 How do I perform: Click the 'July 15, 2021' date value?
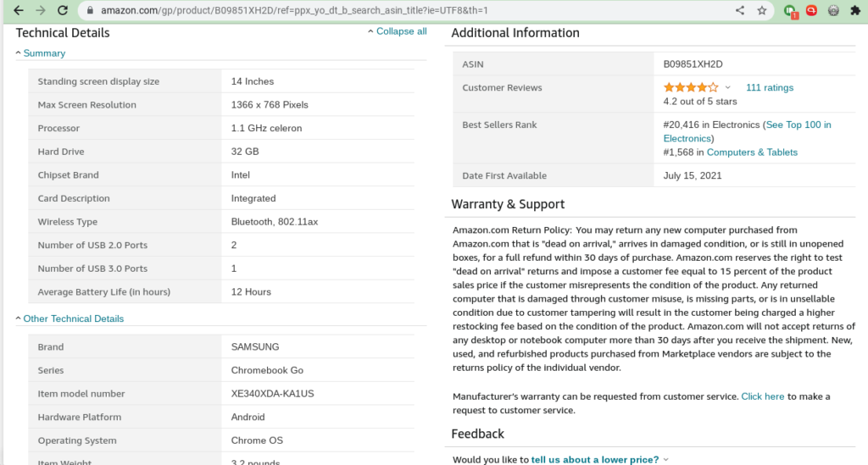pyautogui.click(x=692, y=176)
